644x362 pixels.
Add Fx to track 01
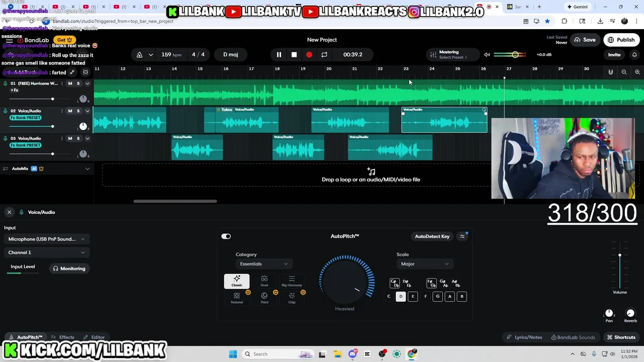pos(15,90)
